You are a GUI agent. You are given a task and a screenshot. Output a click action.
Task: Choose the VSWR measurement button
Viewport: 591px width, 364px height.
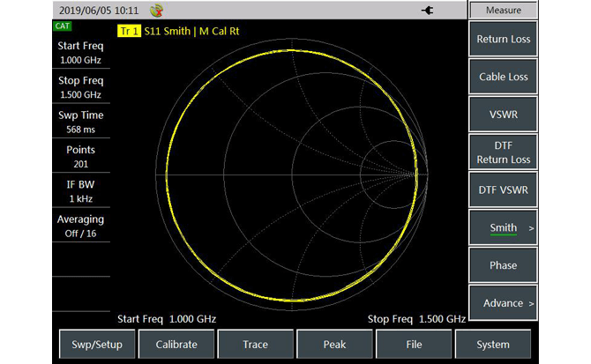(503, 115)
